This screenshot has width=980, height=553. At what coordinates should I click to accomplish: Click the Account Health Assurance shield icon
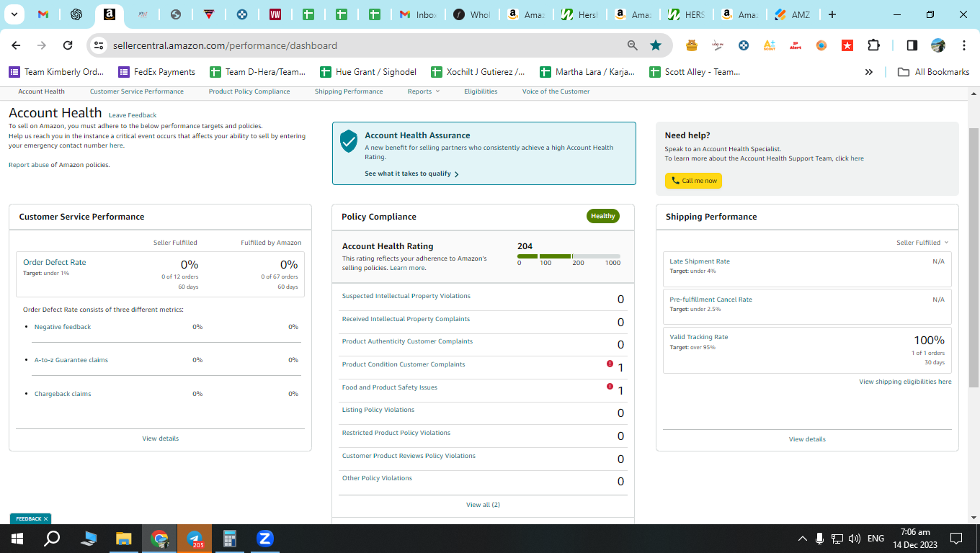(x=349, y=141)
